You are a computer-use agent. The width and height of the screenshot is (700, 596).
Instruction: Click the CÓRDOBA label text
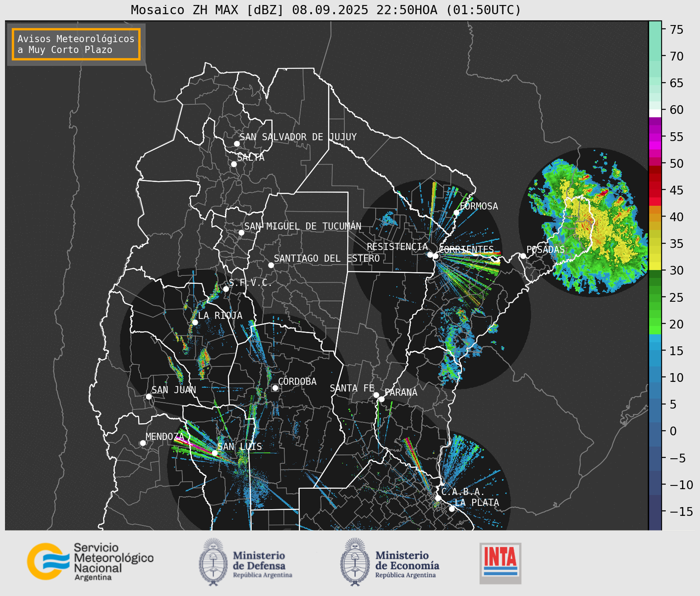click(x=297, y=381)
